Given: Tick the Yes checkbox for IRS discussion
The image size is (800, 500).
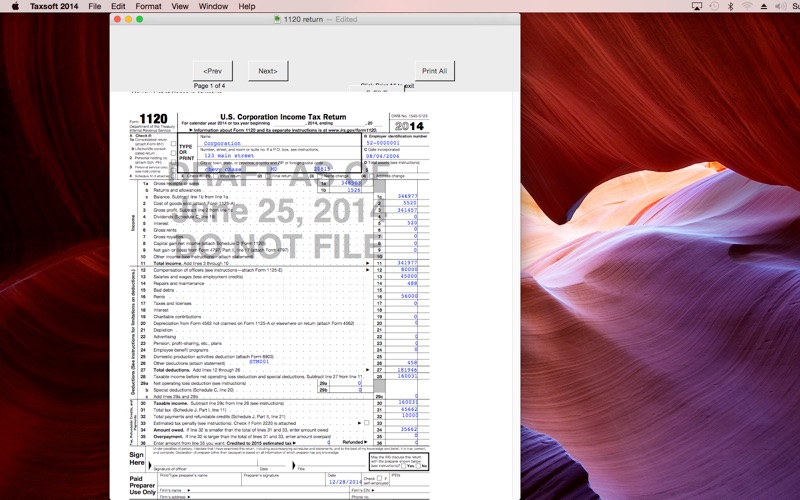Looking at the screenshot, I should point(404,466).
